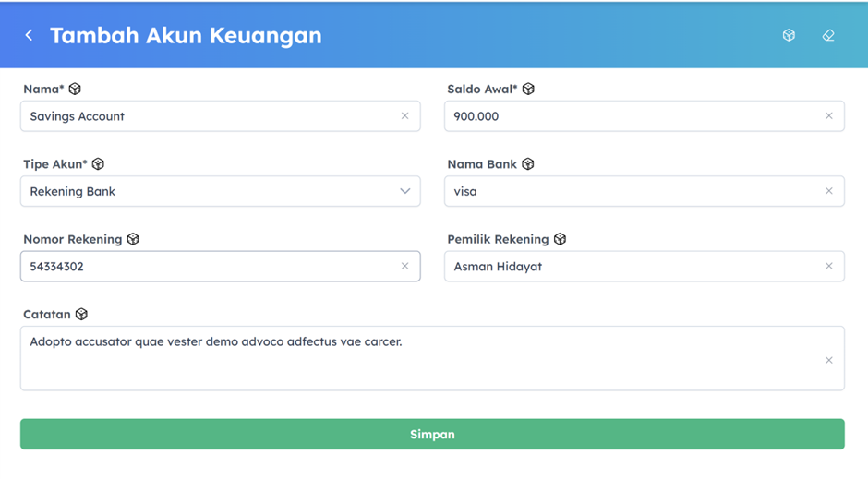This screenshot has width=868, height=479.
Task: Clear the Pemilik Rekening field
Action: point(828,266)
